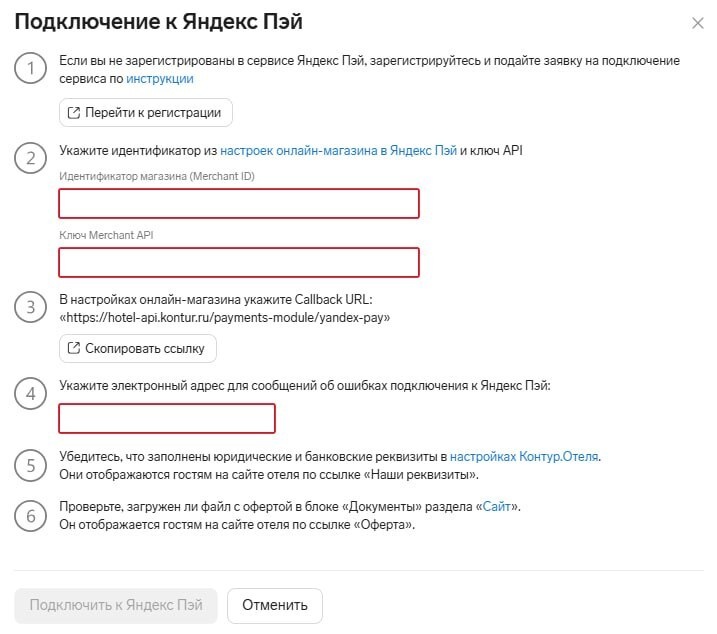The height and width of the screenshot is (634, 717).
Task: Click the Перейти к регистрации button
Action: pos(145,113)
